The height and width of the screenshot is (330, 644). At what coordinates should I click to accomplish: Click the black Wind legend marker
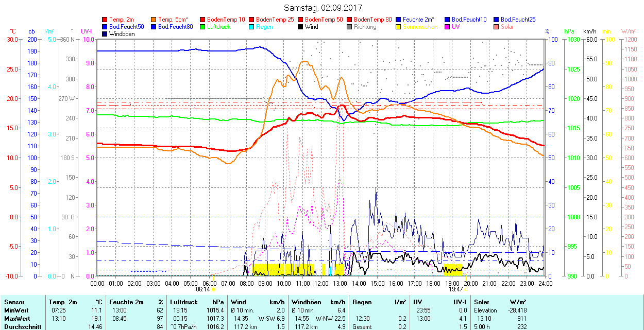[301, 27]
